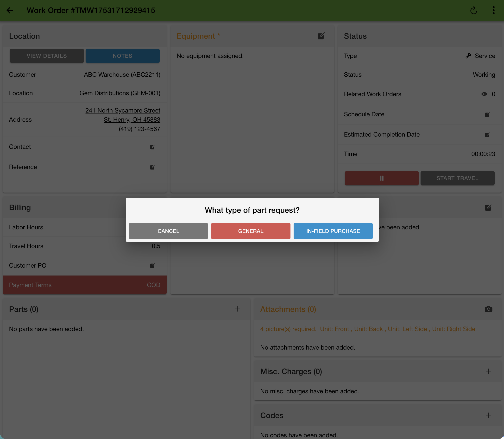
Task: Edit the Equipment section
Action: pos(321,36)
